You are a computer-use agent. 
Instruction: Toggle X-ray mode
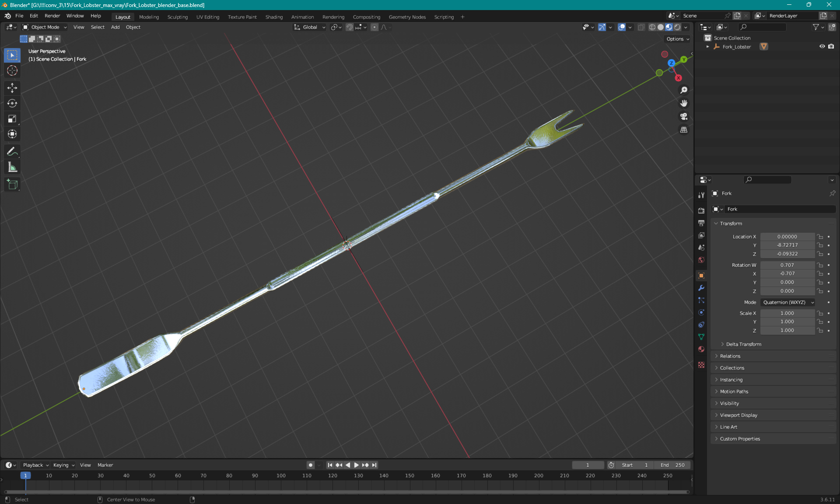pyautogui.click(x=641, y=27)
